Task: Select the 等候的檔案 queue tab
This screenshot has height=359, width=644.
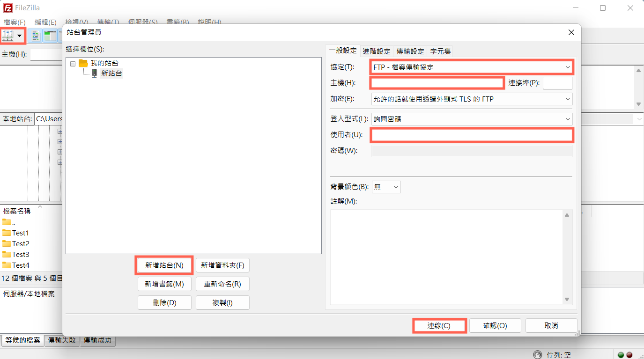Action: (23, 341)
